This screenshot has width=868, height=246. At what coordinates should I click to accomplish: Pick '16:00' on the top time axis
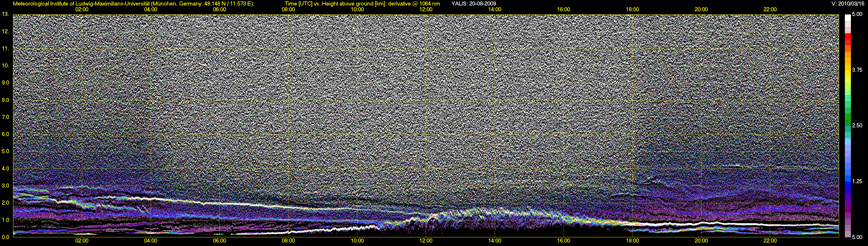564,10
